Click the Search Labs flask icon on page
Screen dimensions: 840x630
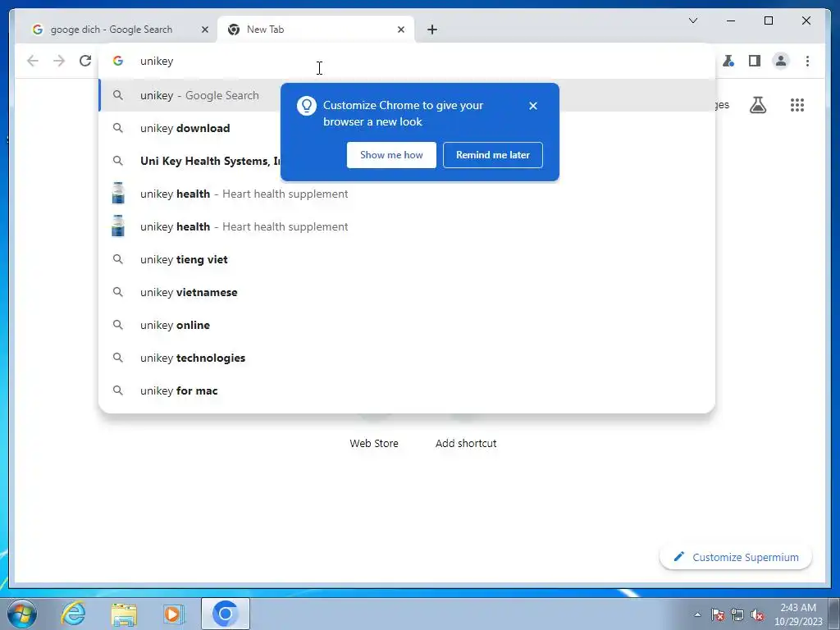757,105
